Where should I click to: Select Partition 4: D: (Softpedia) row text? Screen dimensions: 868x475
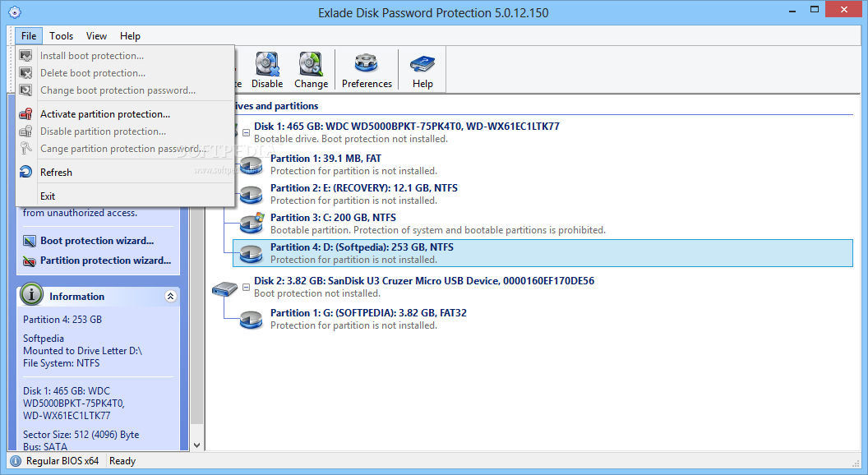coord(362,247)
